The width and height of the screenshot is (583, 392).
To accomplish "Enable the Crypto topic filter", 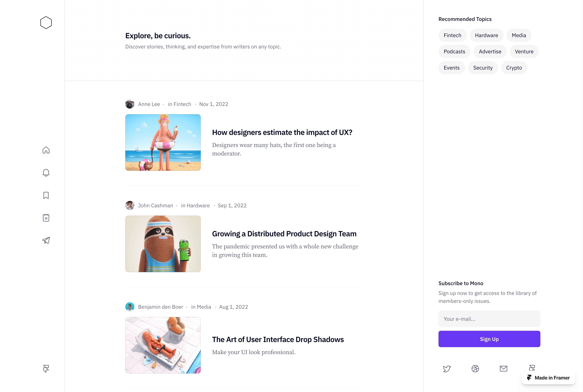I will click(514, 67).
